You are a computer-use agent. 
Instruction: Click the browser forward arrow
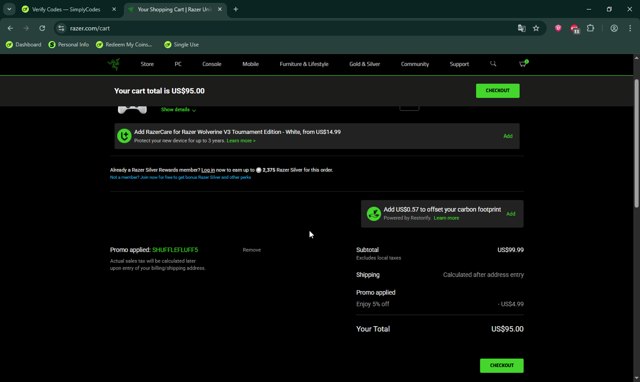coord(26,28)
